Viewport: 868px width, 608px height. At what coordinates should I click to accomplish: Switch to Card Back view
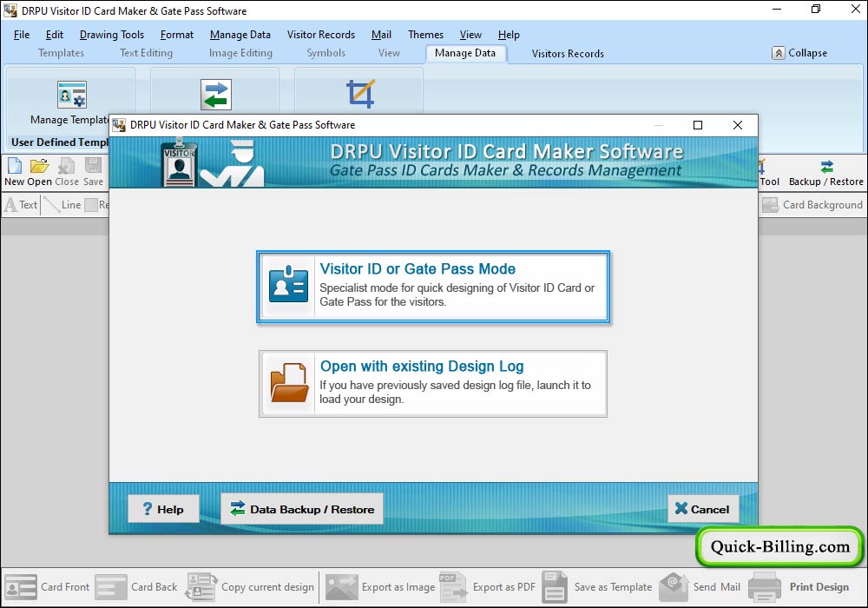(x=136, y=587)
